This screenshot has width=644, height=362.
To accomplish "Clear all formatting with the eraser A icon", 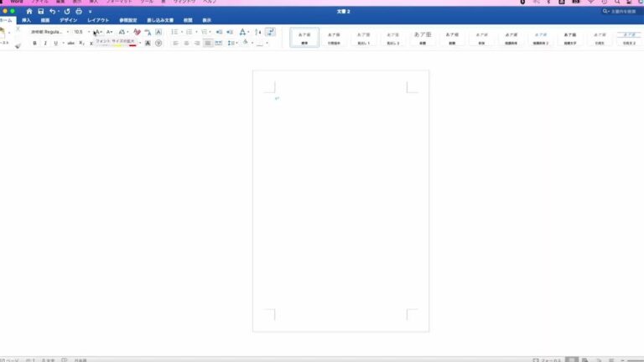I will click(137, 32).
